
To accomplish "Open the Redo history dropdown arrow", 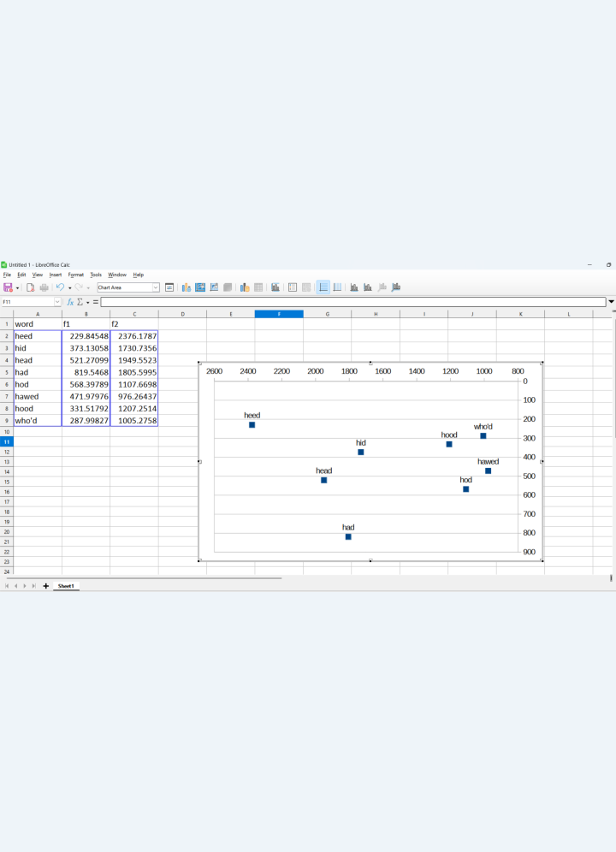I will [x=88, y=288].
